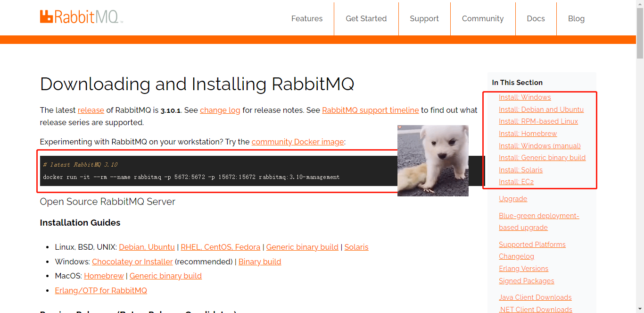
Task: Click the vertical page scrollbar thumb
Action: pyautogui.click(x=640, y=33)
